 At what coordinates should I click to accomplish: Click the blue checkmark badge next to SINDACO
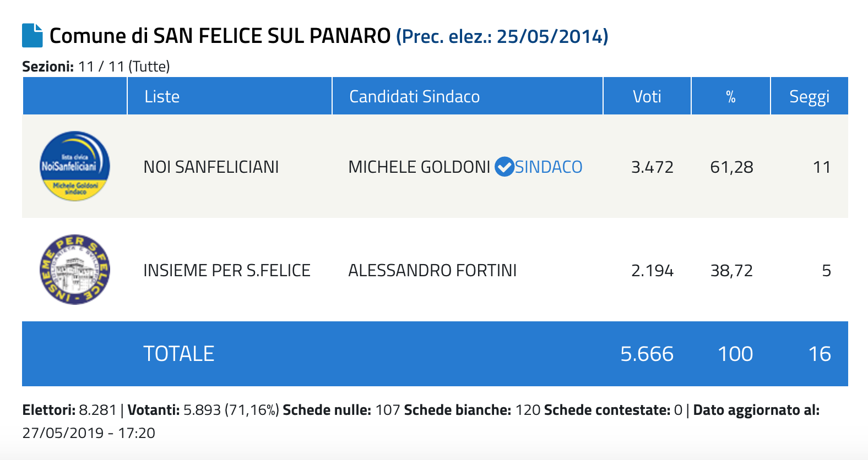(x=504, y=167)
